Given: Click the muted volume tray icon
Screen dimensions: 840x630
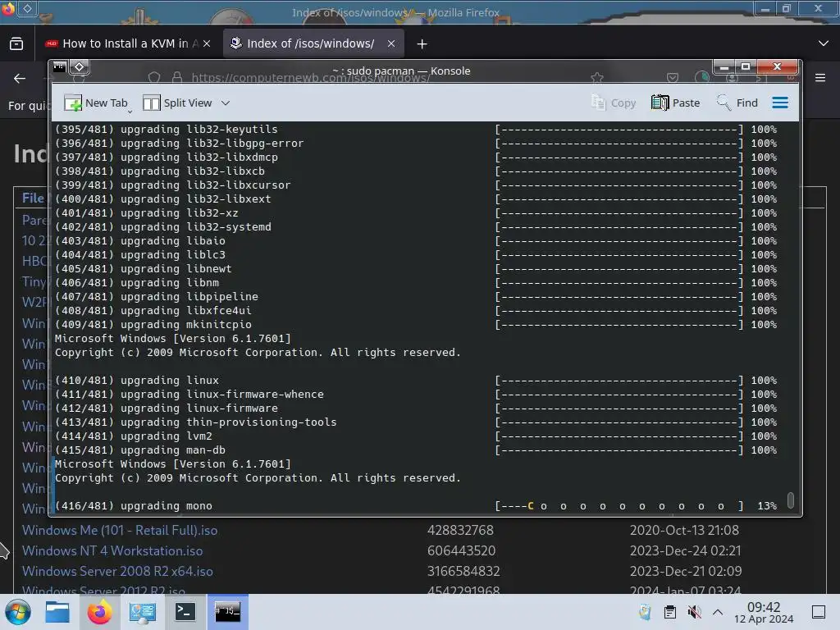Looking at the screenshot, I should [694, 612].
